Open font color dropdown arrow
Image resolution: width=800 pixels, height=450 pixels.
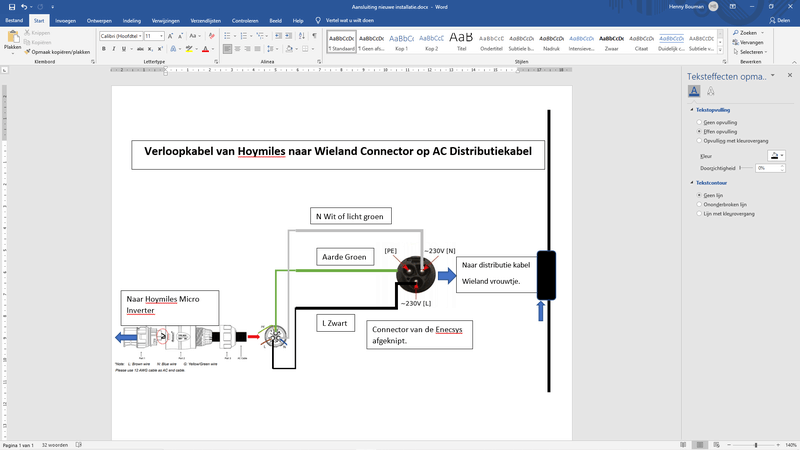[x=213, y=49]
